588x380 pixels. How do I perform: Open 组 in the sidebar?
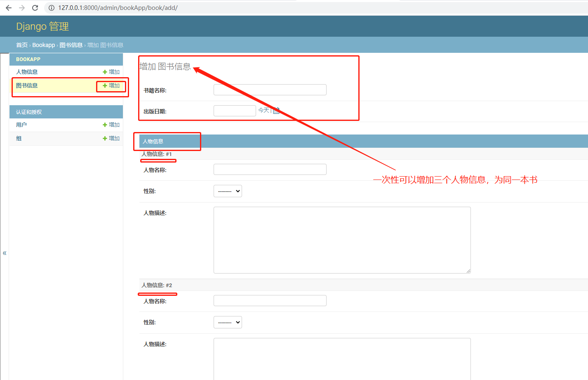click(19, 138)
